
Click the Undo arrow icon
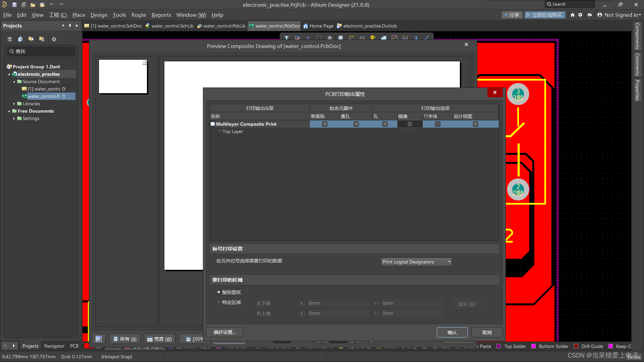52,5
